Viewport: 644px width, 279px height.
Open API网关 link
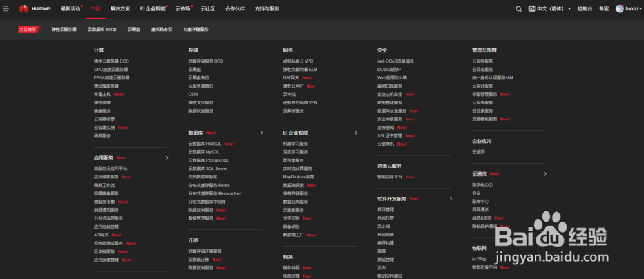tap(101, 235)
